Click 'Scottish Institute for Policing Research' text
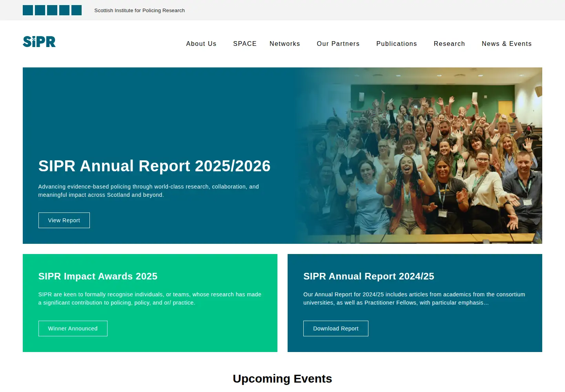 pos(140,11)
